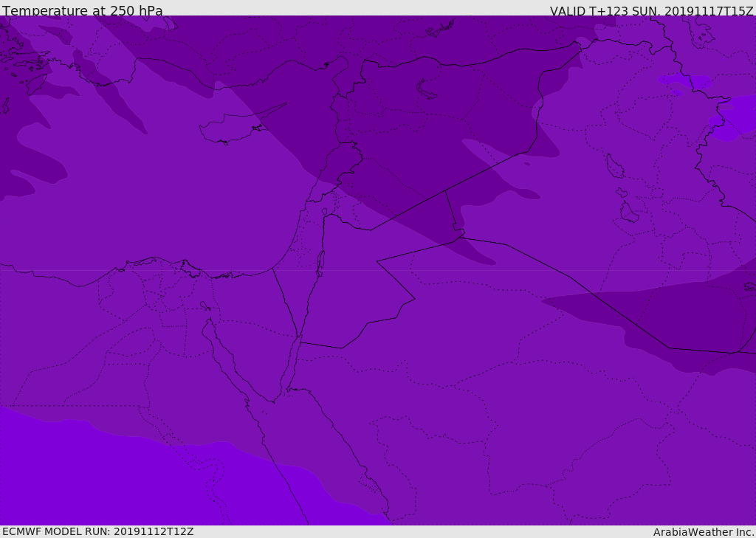756x538 pixels.
Task: Click Lake Assad inside northern Syria
Action: point(427,89)
